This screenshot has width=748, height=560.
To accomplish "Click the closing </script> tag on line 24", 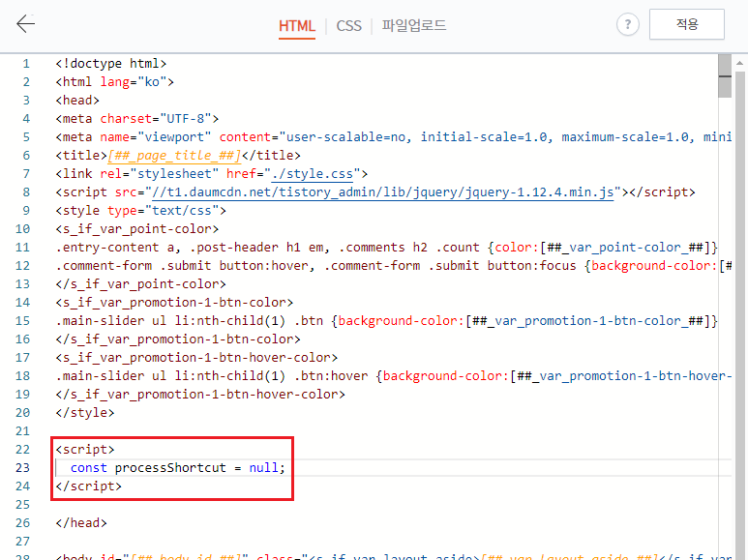I will point(89,486).
